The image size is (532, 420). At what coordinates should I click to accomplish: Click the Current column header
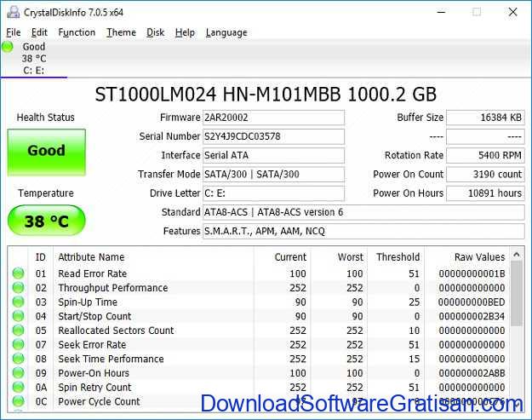(x=290, y=257)
